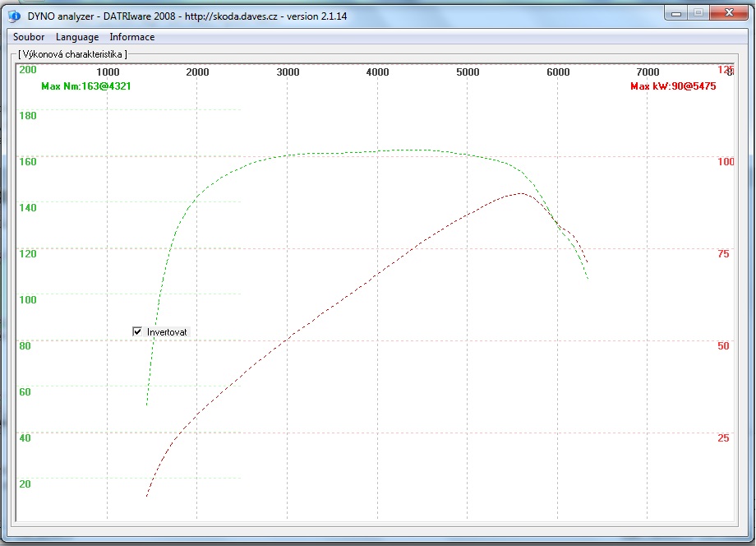Click the green 160 torque axis label
The height and width of the screenshot is (546, 756).
coord(27,162)
